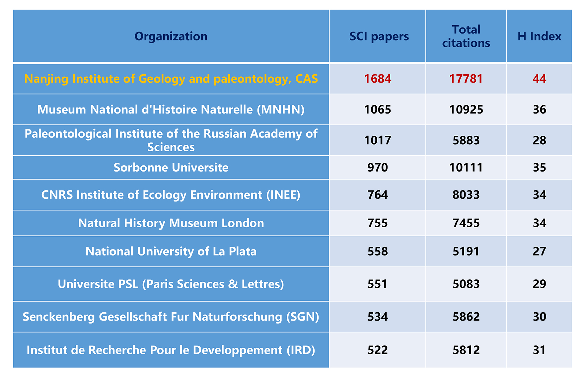Click Institut de Recherche Pour le Developpement
Screen dimensions: 588x379
(171, 350)
